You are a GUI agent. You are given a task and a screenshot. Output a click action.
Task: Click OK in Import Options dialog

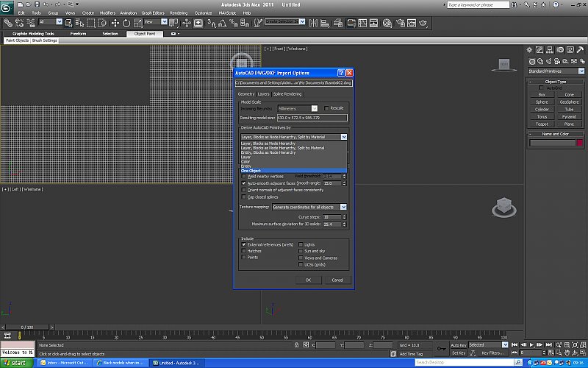308,280
